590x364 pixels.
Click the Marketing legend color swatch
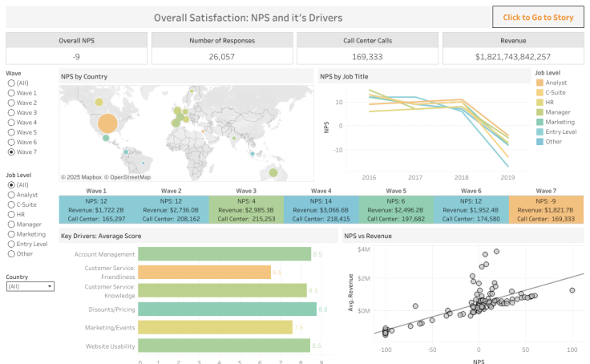point(539,122)
